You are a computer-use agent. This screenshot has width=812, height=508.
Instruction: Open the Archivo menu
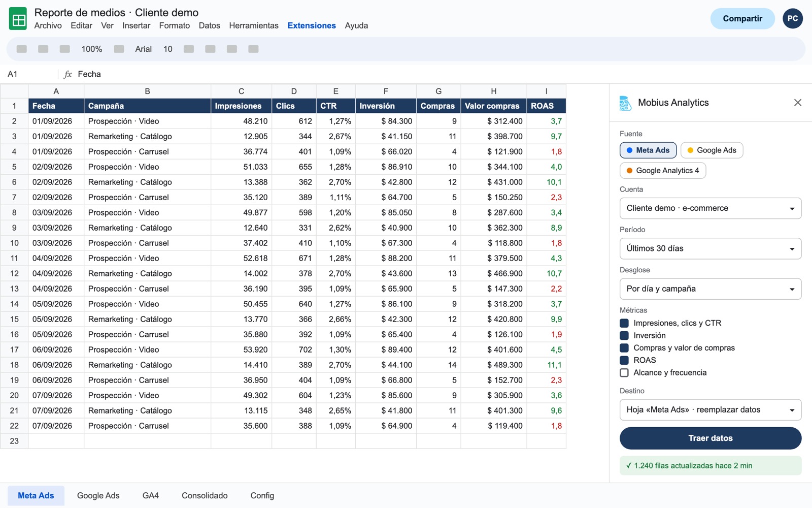(x=48, y=25)
